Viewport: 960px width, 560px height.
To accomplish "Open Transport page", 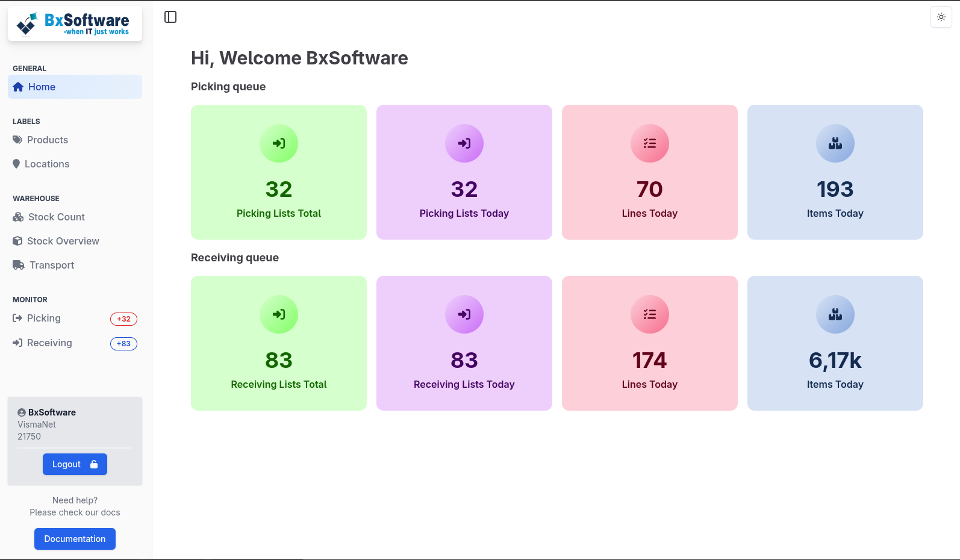I will [52, 265].
